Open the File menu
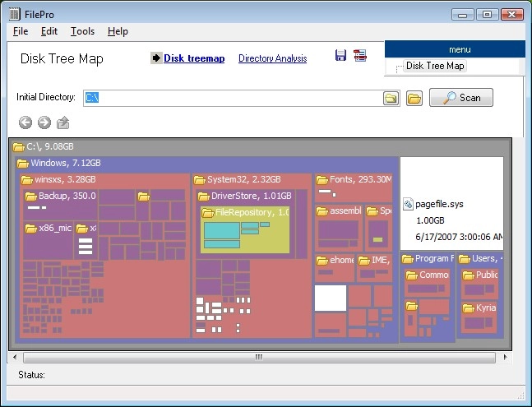The height and width of the screenshot is (407, 532). (x=21, y=31)
